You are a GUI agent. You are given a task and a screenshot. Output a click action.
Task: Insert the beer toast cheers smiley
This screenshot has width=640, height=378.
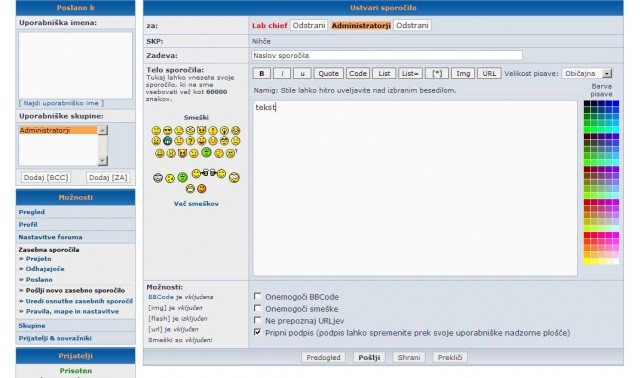click(209, 173)
